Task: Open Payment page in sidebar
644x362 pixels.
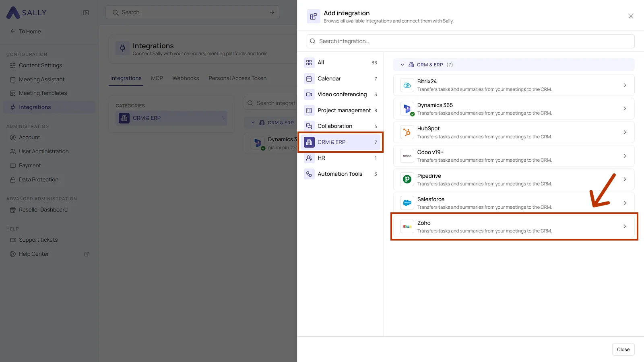Action: [49, 165]
